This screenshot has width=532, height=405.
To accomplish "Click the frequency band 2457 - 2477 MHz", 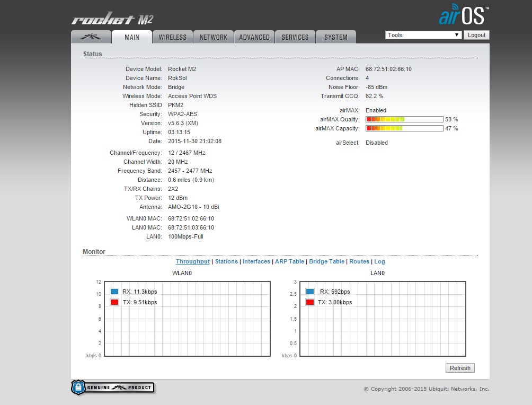I will 190,171.
